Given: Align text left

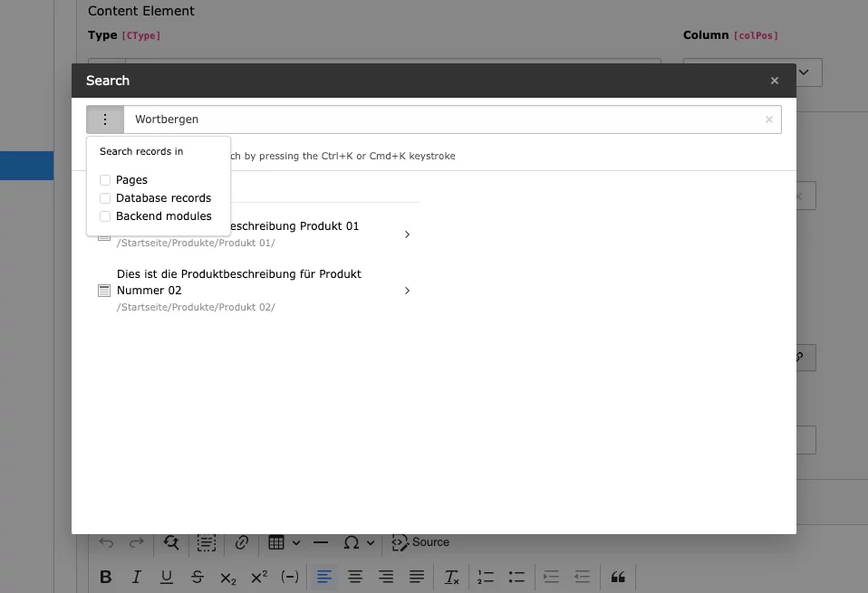Looking at the screenshot, I should click(x=324, y=577).
